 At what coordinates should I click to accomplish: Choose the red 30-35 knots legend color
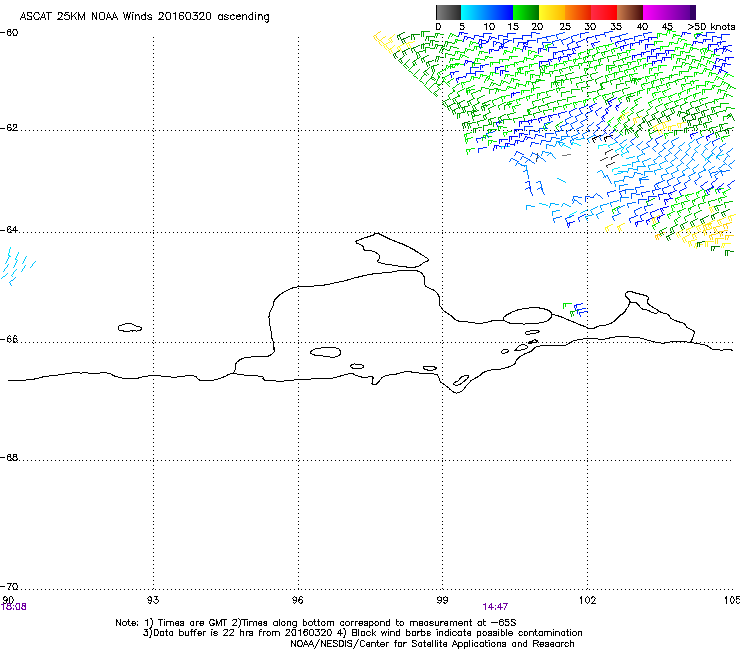[604, 12]
